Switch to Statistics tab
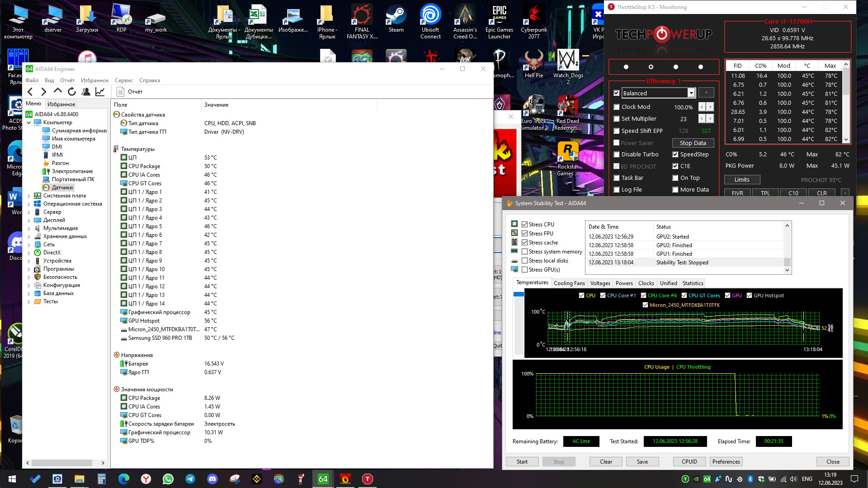The image size is (868, 488). tap(693, 283)
